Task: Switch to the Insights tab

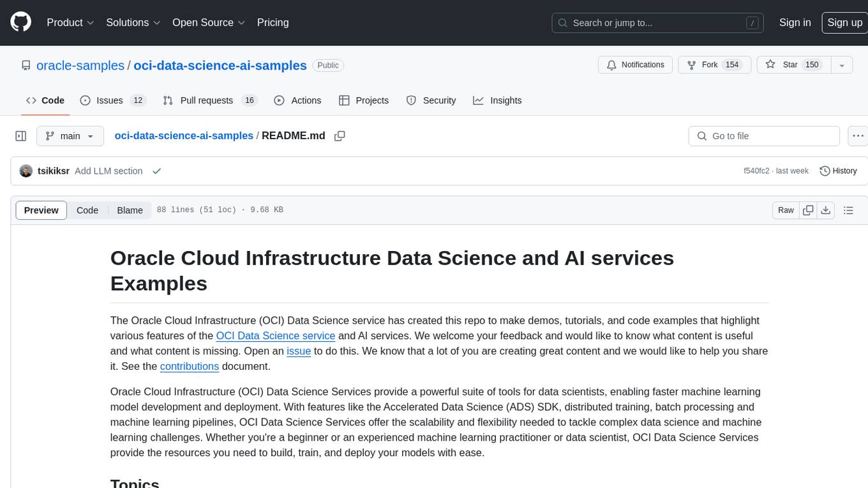Action: click(497, 100)
